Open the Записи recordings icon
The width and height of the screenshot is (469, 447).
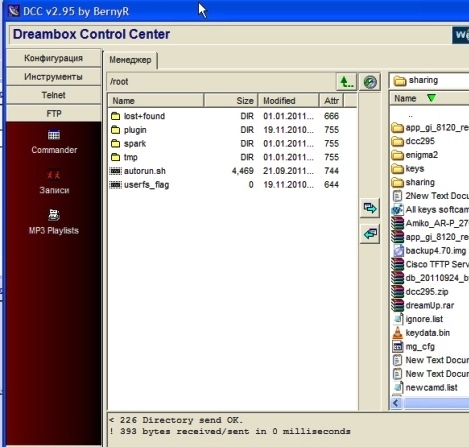coord(53,175)
